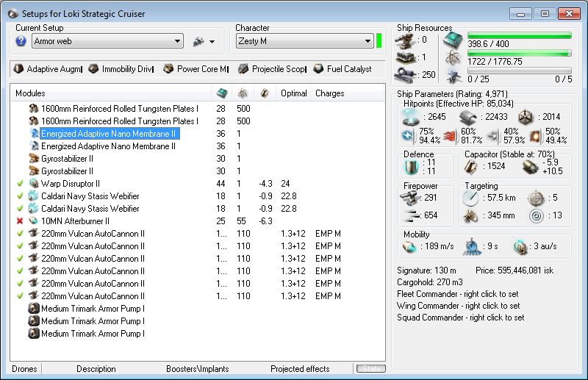
Task: Click the blue help question mark icon
Action: click(x=21, y=41)
